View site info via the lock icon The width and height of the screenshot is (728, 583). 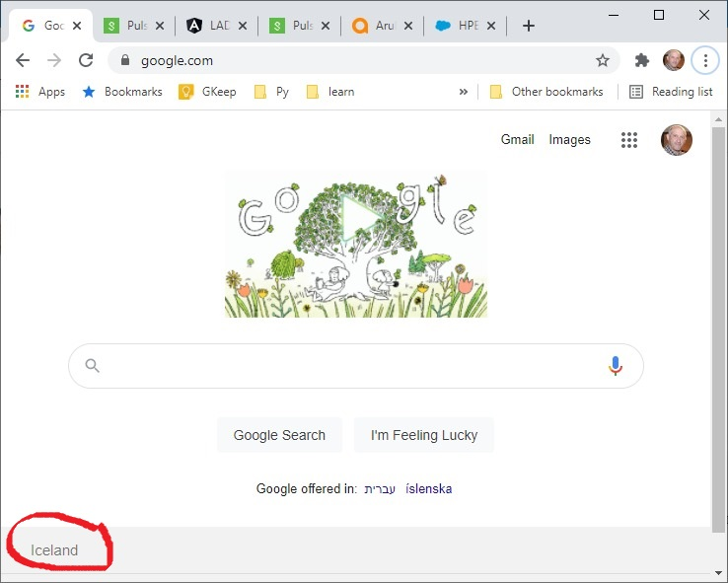(125, 60)
